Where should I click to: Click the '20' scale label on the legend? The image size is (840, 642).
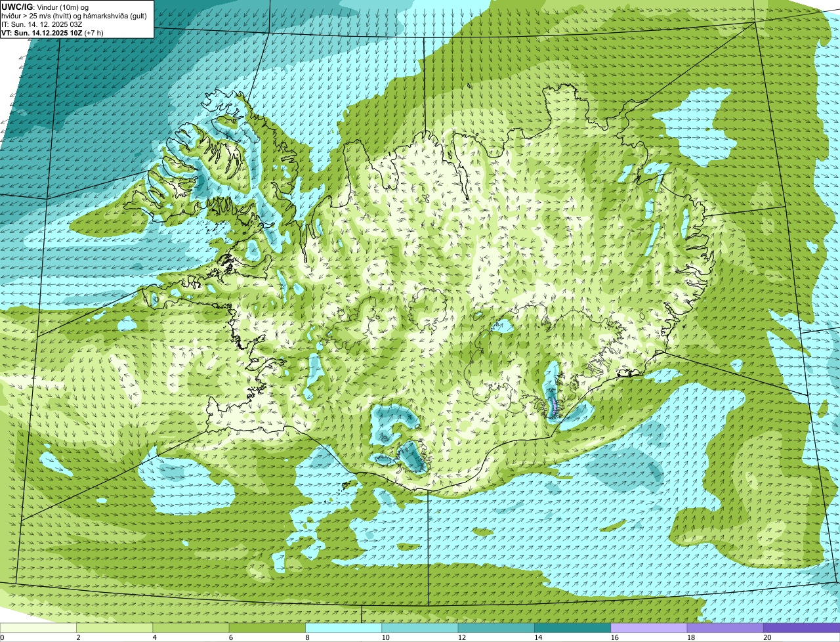click(x=767, y=637)
